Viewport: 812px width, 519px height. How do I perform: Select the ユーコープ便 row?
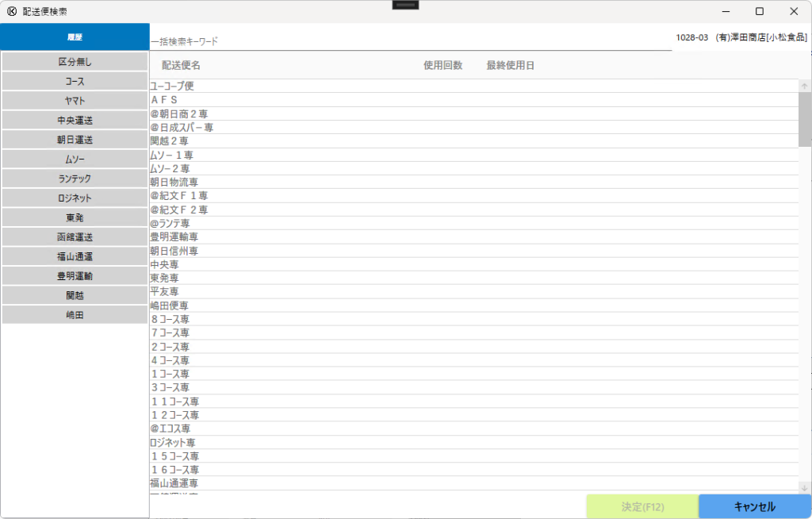(x=474, y=86)
